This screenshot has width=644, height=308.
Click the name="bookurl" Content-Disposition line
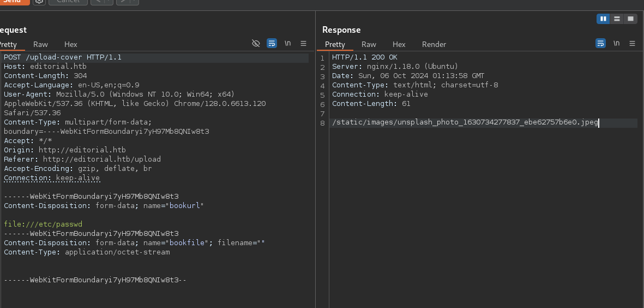[x=104, y=206]
